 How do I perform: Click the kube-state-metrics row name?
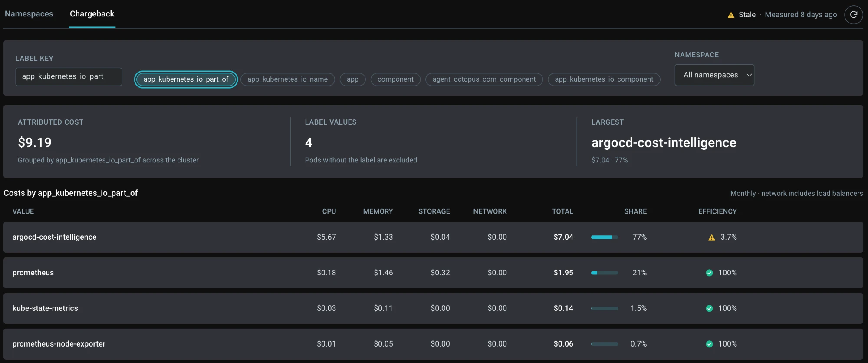tap(45, 308)
